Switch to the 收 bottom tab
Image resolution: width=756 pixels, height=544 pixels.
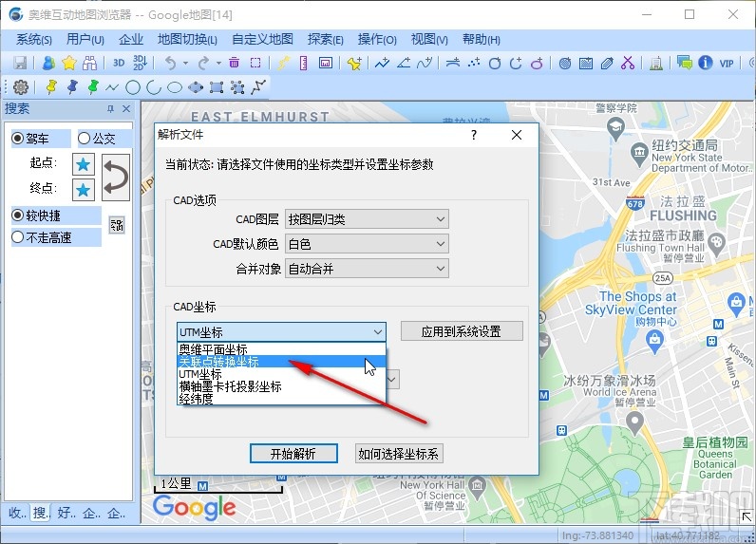17,514
